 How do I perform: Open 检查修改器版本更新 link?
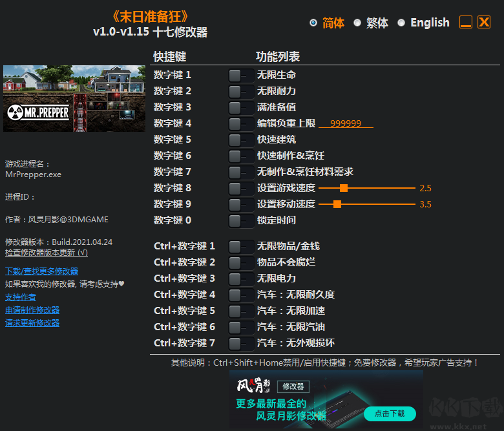pyautogui.click(x=47, y=253)
